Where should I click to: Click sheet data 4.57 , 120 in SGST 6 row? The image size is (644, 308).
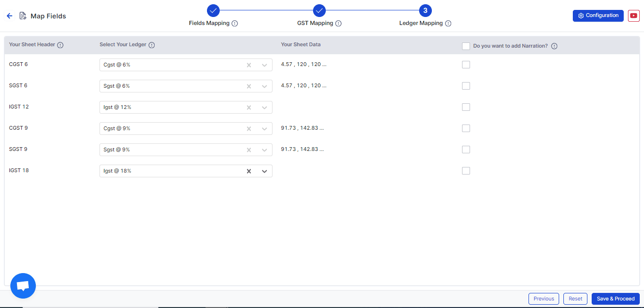(304, 85)
